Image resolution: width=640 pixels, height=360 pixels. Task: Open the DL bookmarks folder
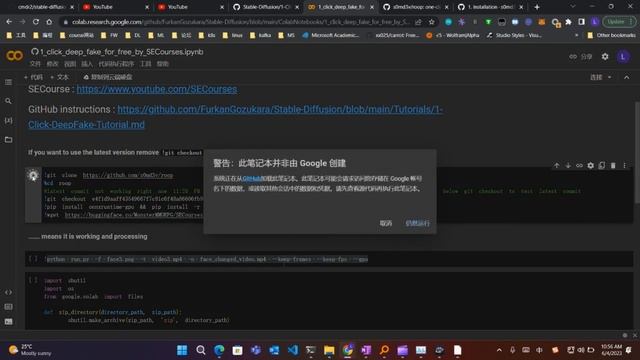(132, 36)
